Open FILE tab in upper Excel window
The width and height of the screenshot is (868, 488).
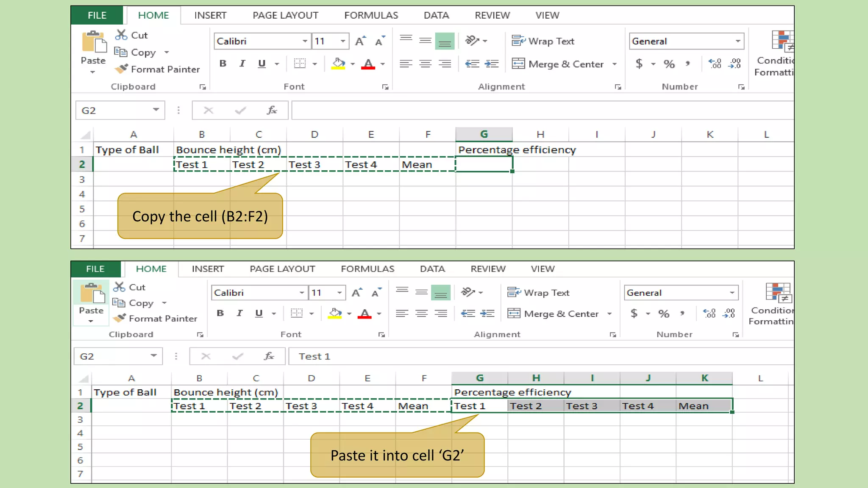click(97, 15)
